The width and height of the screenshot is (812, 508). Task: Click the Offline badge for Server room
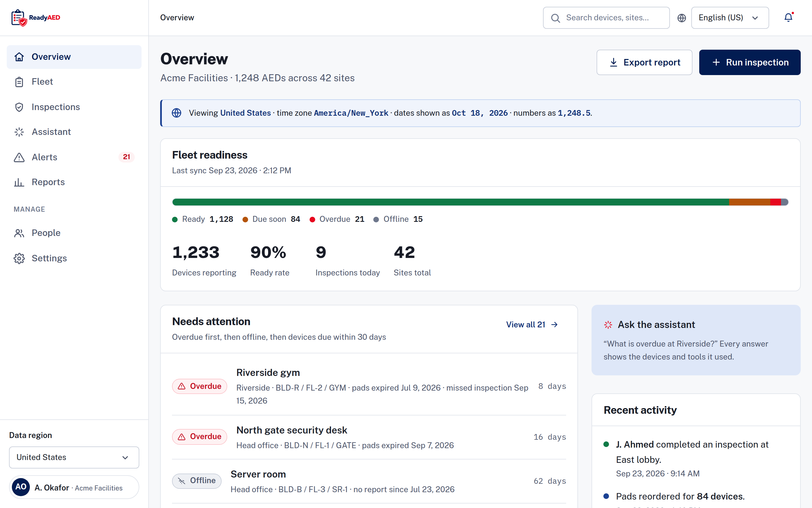click(x=197, y=481)
